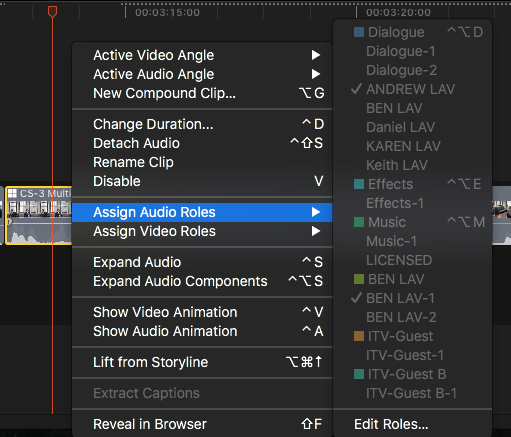Viewport: 511px width, 437px height.
Task: Expand arrow next to Assign Audio Roles
Action: [x=316, y=212]
